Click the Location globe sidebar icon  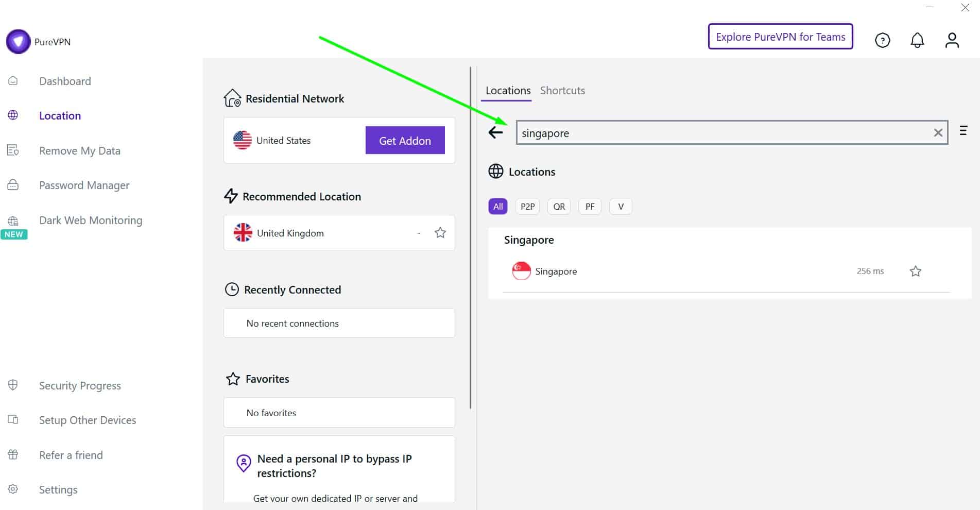pyautogui.click(x=13, y=115)
